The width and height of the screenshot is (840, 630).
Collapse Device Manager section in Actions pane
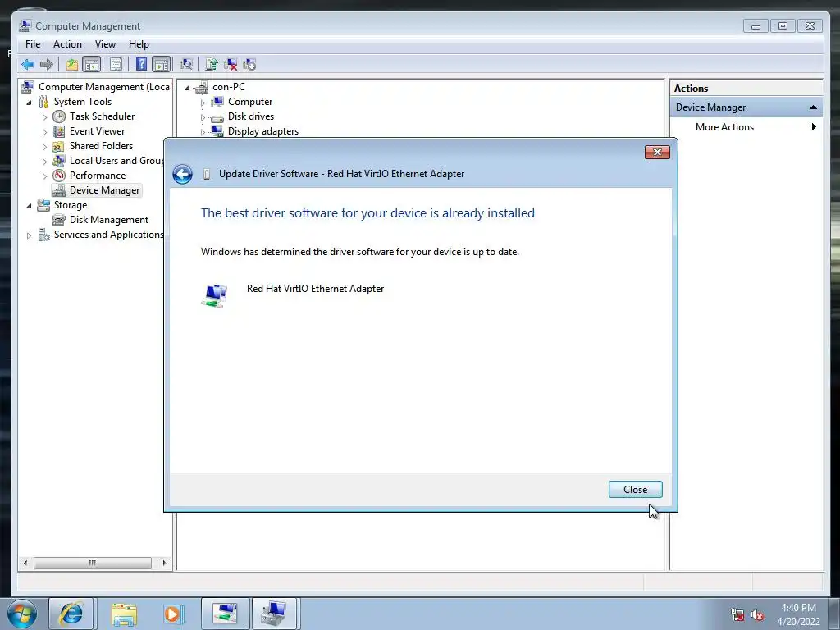pyautogui.click(x=813, y=107)
